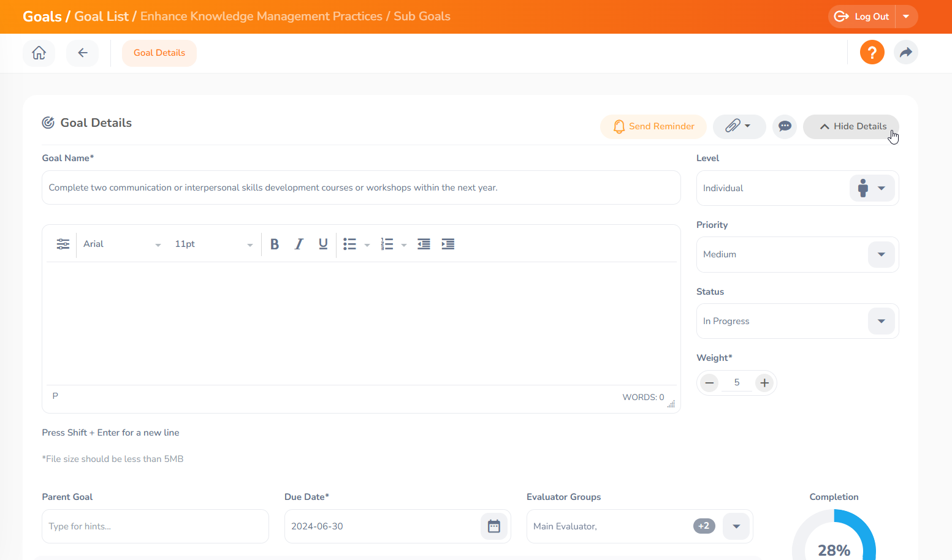Click the Goals breadcrumb link
Screen dimensions: 952x560
click(42, 17)
